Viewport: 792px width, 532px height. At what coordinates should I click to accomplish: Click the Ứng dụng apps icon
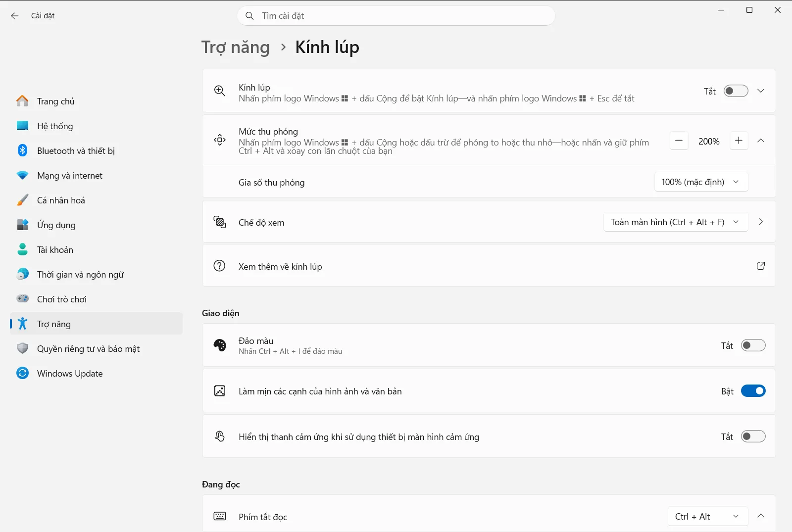pos(22,225)
